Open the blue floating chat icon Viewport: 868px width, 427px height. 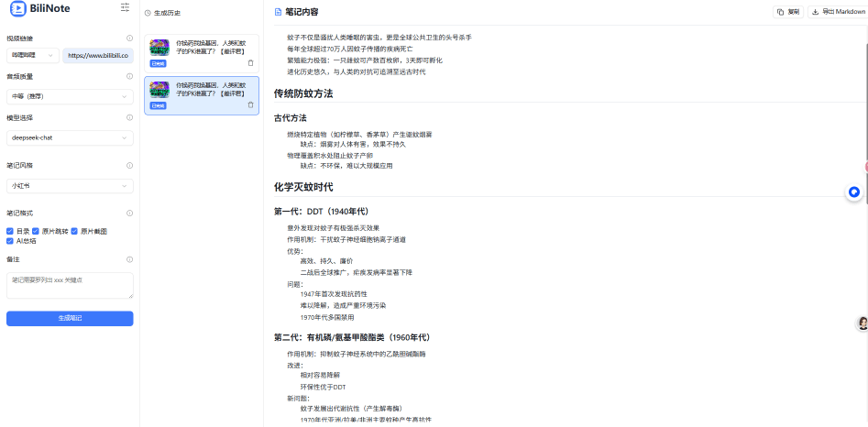tap(853, 192)
